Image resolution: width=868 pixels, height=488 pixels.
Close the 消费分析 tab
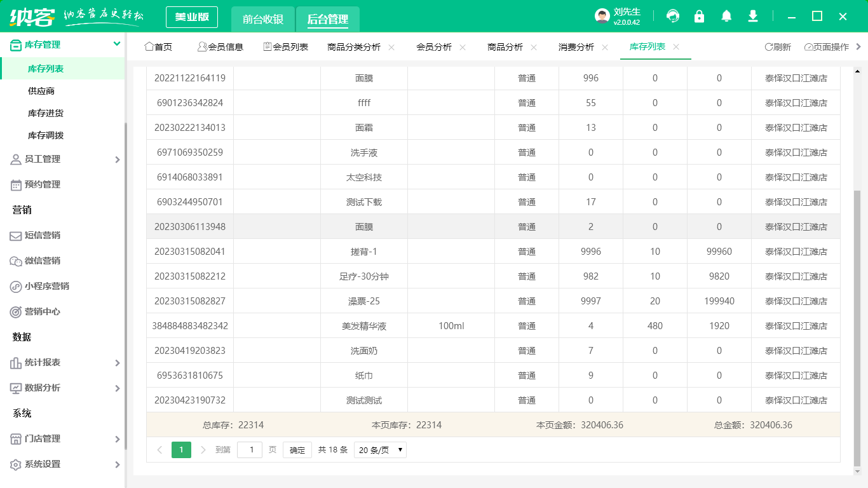(x=605, y=47)
